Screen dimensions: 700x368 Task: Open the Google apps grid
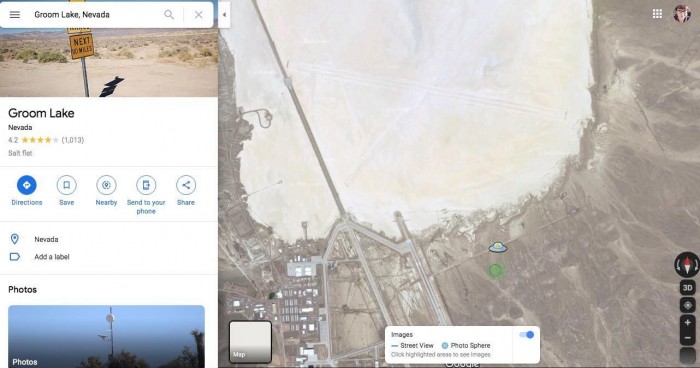click(x=657, y=14)
